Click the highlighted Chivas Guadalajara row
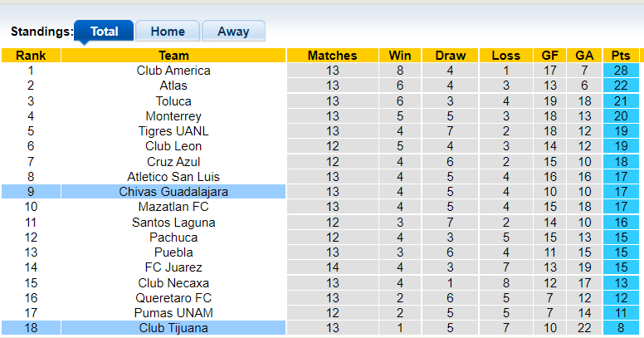This screenshot has width=644, height=338. 173,192
